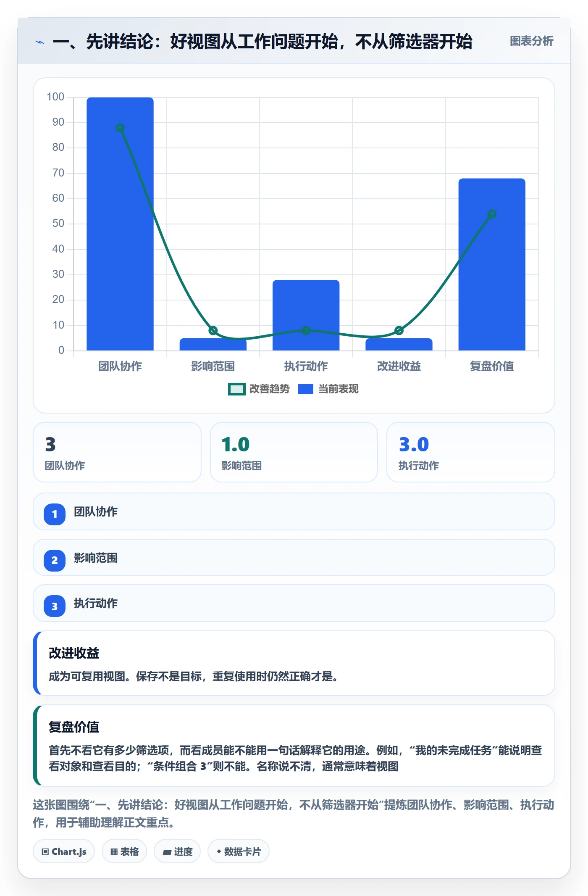588x896 pixels.
Task: Click the 复盘价值 bar in the chart
Action: (492, 264)
